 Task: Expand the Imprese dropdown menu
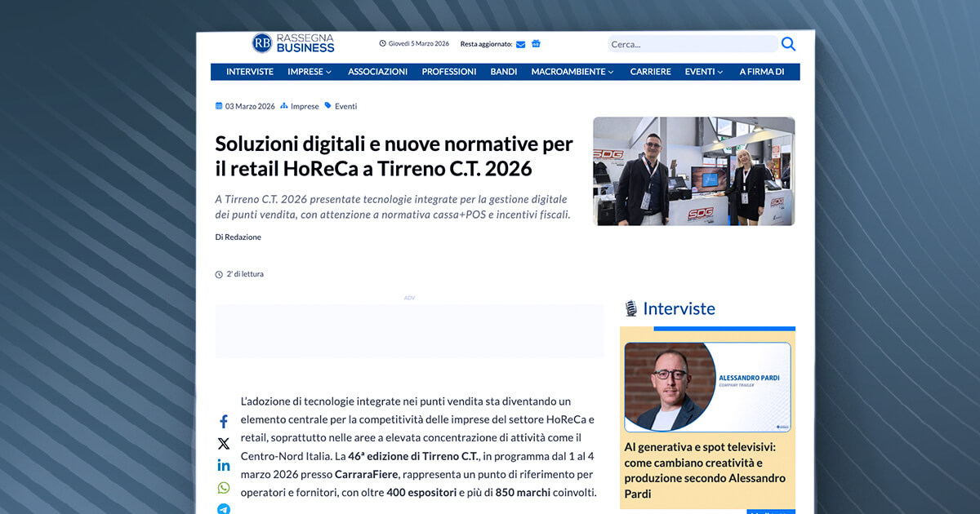click(x=310, y=72)
